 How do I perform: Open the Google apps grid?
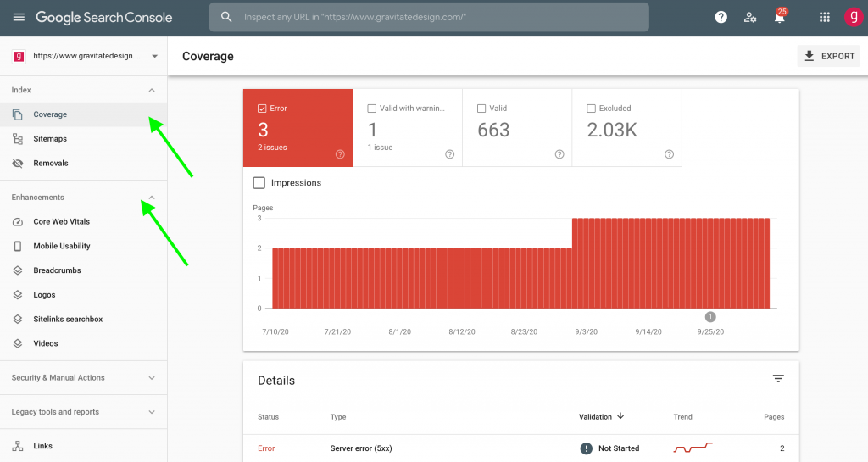[x=824, y=17]
